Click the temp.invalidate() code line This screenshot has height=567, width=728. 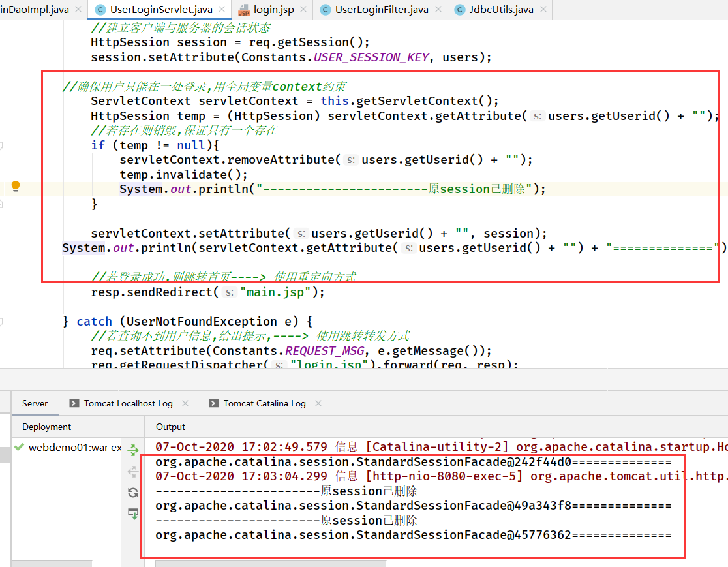coord(183,175)
